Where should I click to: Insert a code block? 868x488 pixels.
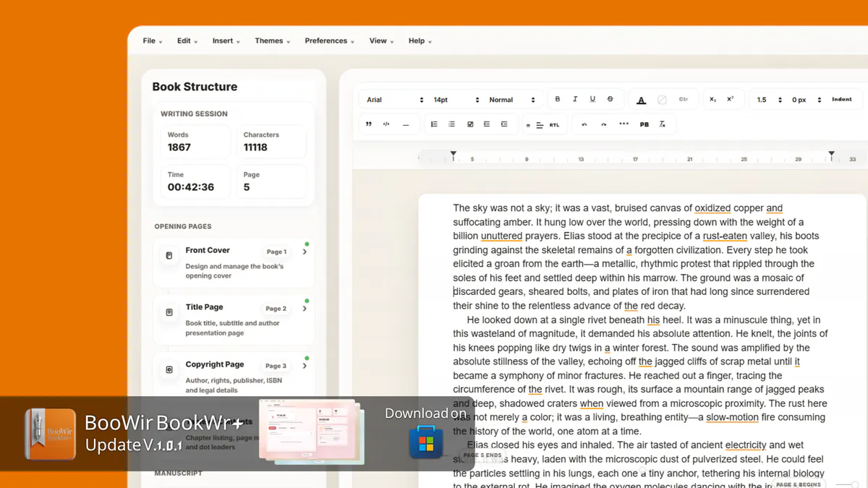coord(386,124)
